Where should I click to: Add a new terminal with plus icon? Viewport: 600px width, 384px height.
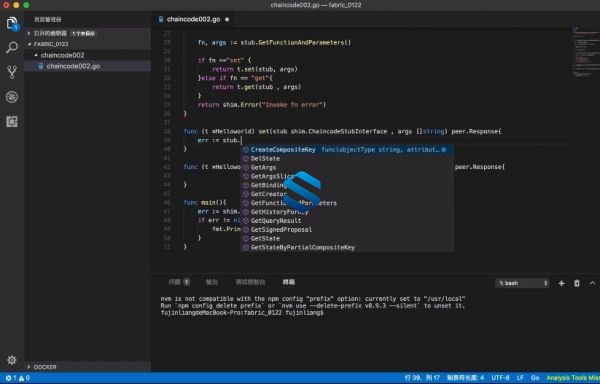[561, 283]
